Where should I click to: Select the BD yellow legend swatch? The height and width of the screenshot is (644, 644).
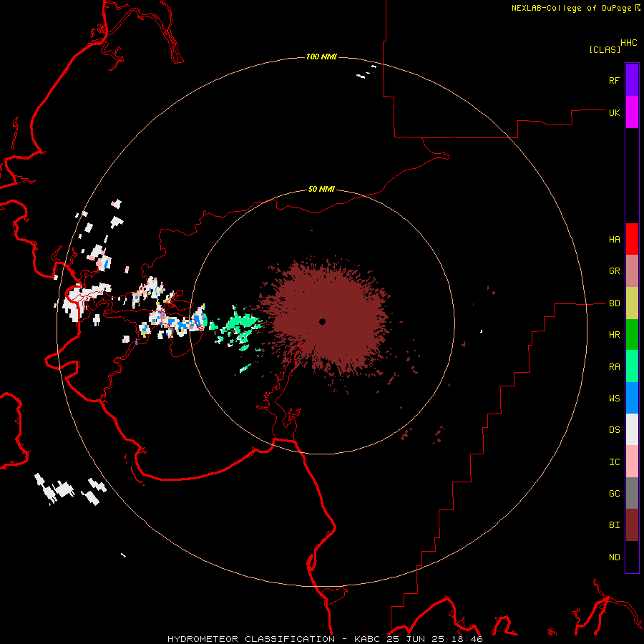[x=632, y=303]
